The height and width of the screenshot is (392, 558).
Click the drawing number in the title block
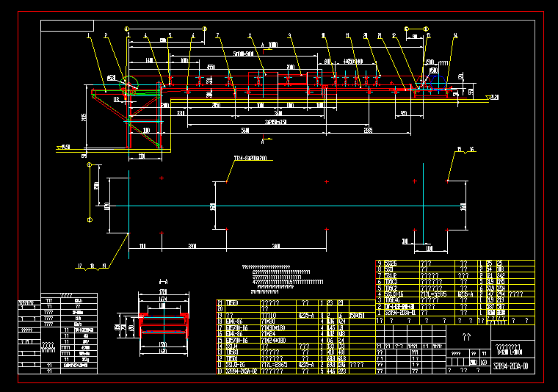511,366
